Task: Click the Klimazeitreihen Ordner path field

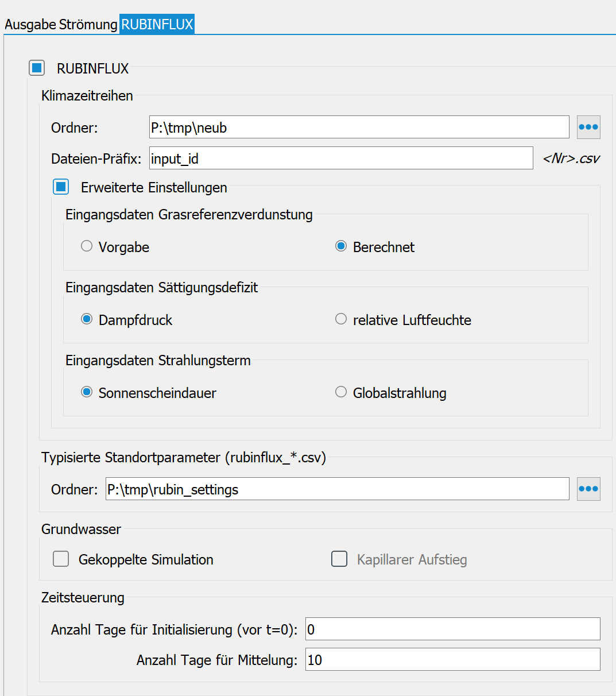Action: 359,127
